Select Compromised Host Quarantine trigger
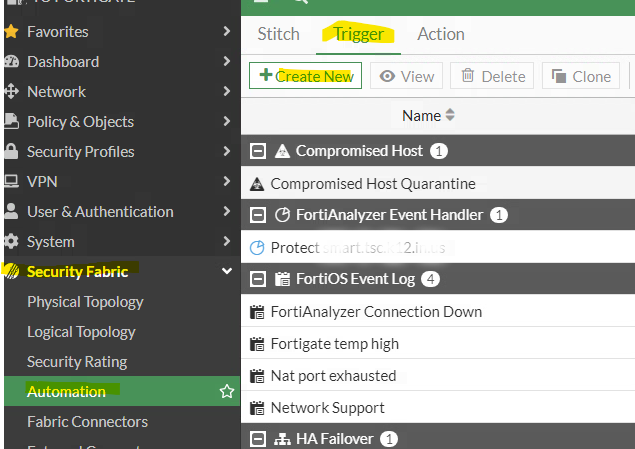 (438, 183)
